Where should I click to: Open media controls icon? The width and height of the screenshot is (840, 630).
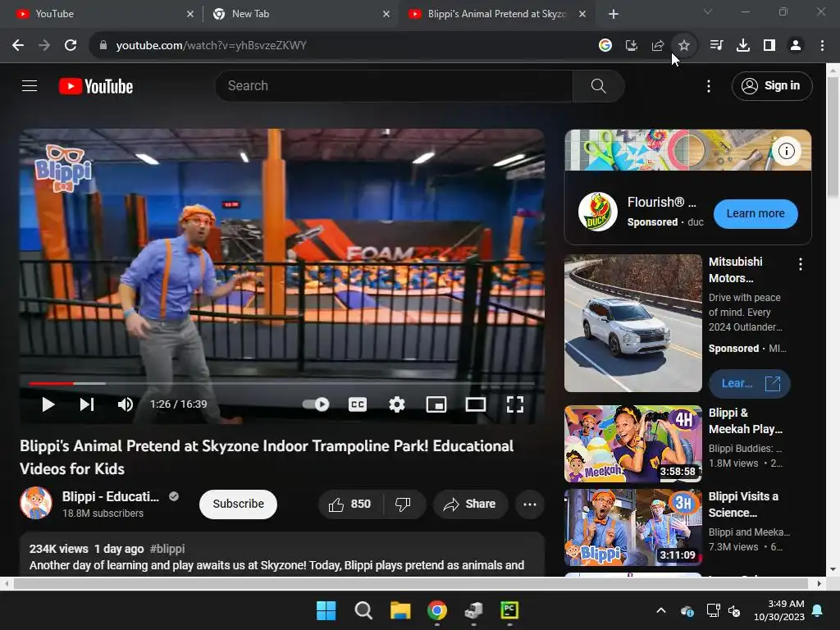(x=716, y=46)
